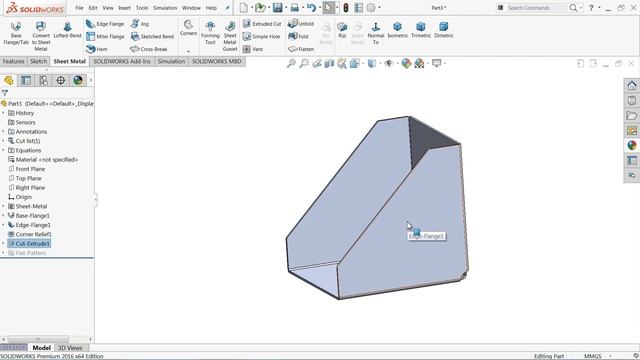640x360 pixels.
Task: Click the Sheet Metal Gusset tool
Action: pyautogui.click(x=230, y=36)
